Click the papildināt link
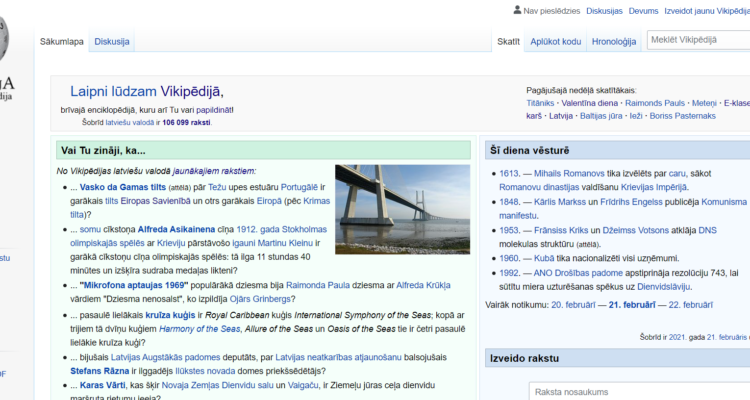Image resolution: width=750 pixels, height=400 pixels. 214,110
